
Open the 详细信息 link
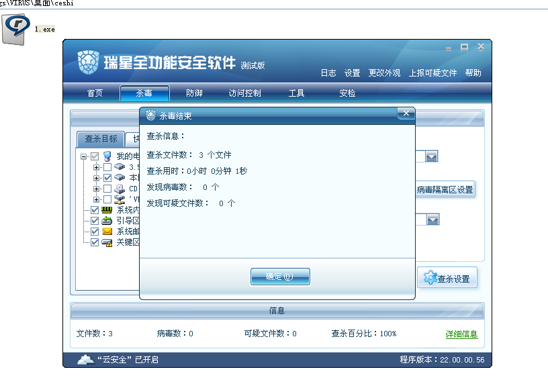[x=461, y=334]
